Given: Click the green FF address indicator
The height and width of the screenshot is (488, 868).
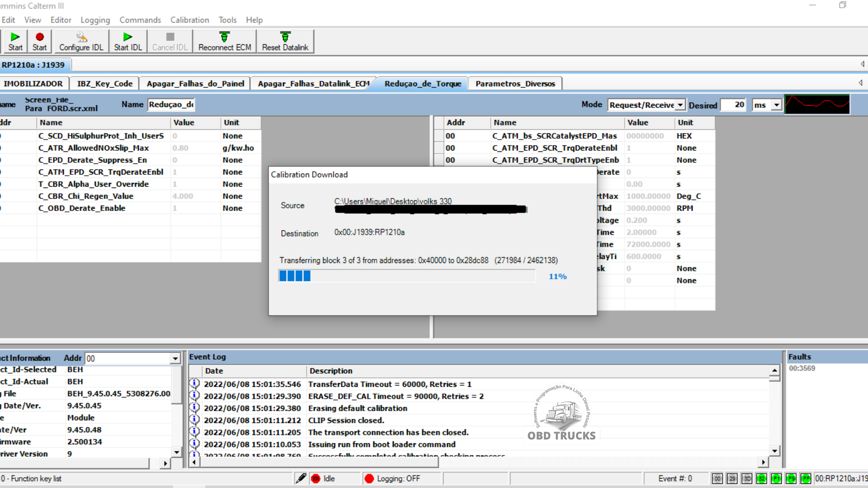Looking at the screenshot, I should 806,479.
